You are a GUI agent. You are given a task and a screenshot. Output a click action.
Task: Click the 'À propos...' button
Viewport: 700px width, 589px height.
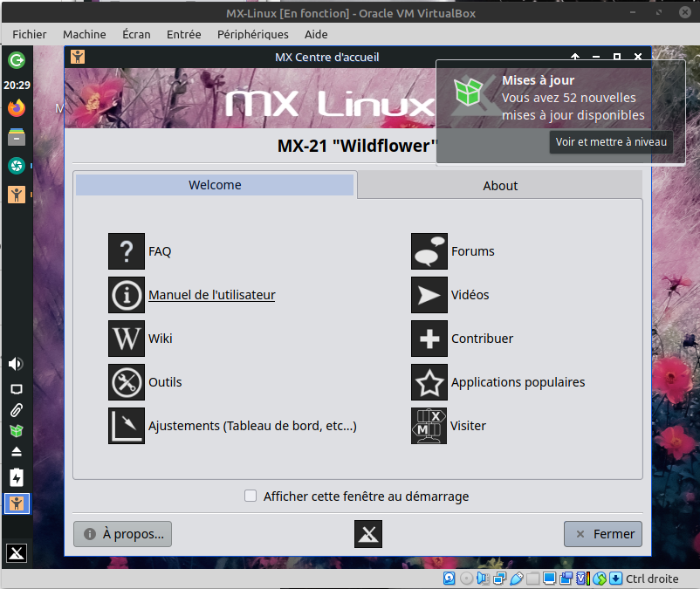(123, 534)
